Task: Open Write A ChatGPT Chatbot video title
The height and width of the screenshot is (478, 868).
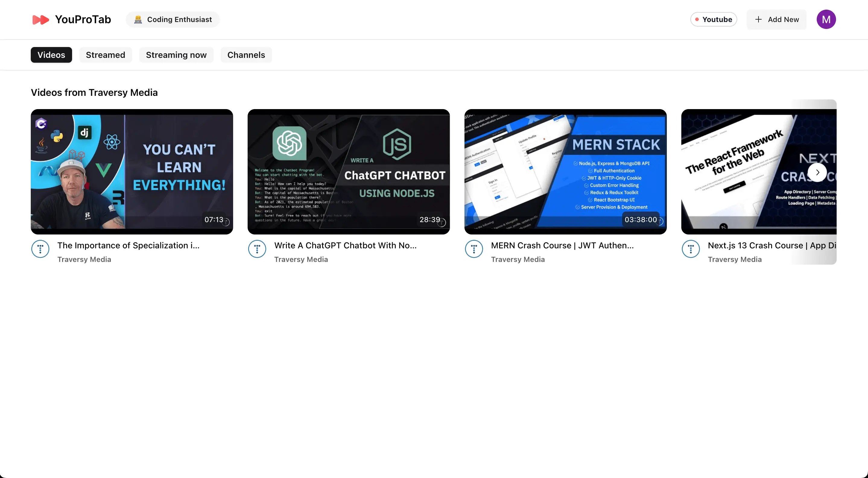Action: pos(345,245)
